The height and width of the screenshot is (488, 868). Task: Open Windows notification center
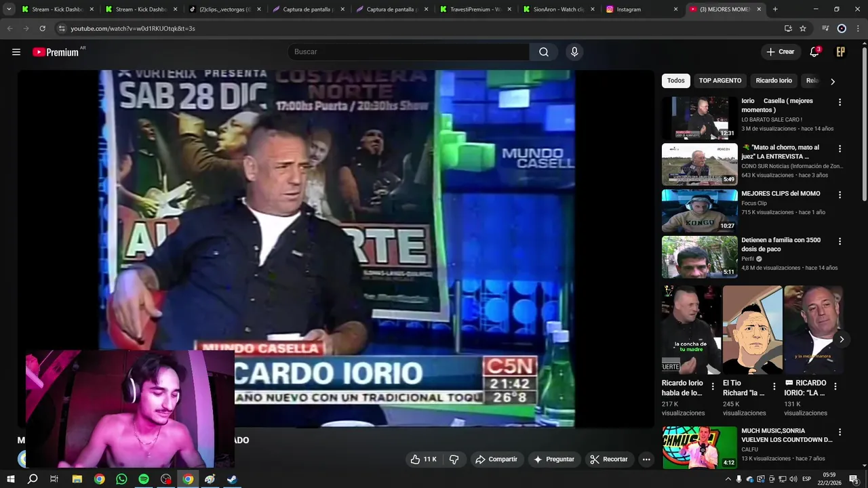coord(854,479)
